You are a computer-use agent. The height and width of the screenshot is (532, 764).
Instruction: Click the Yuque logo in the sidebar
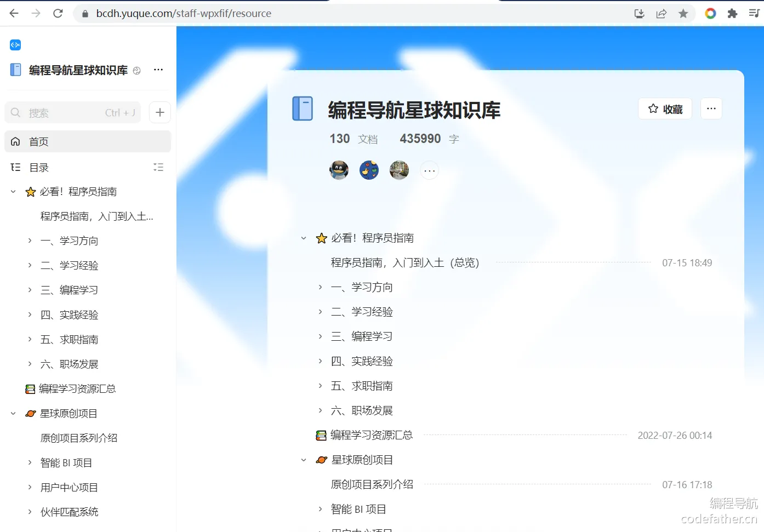(15, 45)
